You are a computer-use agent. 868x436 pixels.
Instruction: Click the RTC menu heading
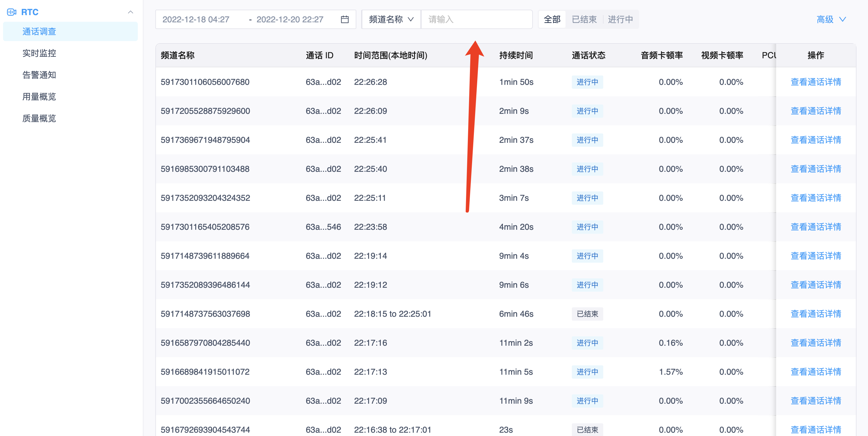pos(30,12)
